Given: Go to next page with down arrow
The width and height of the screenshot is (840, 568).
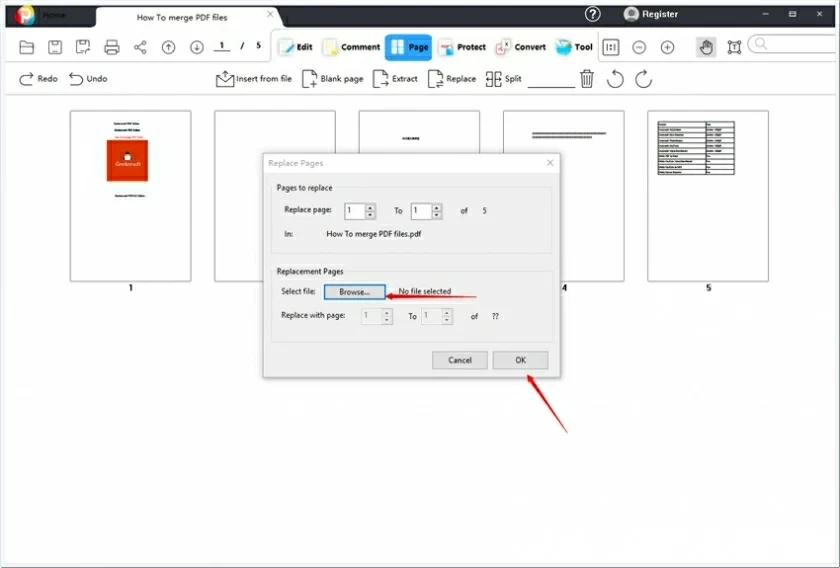Looking at the screenshot, I should [x=197, y=47].
